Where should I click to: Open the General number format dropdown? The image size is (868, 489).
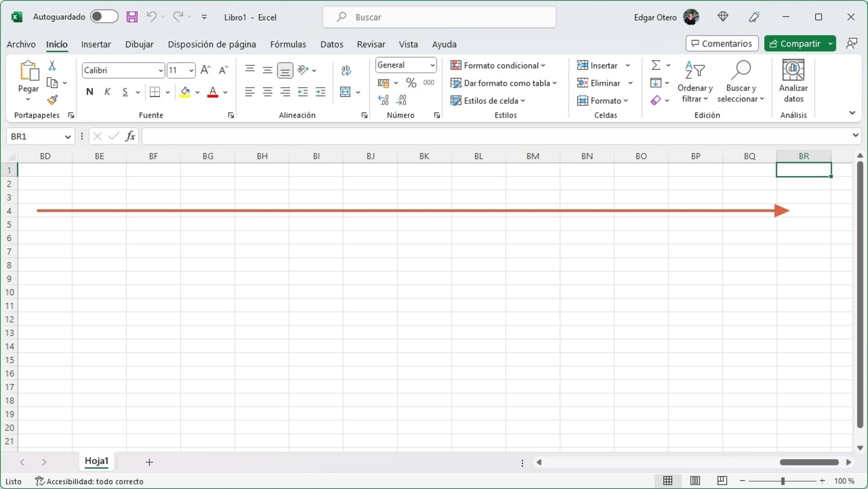(x=433, y=65)
